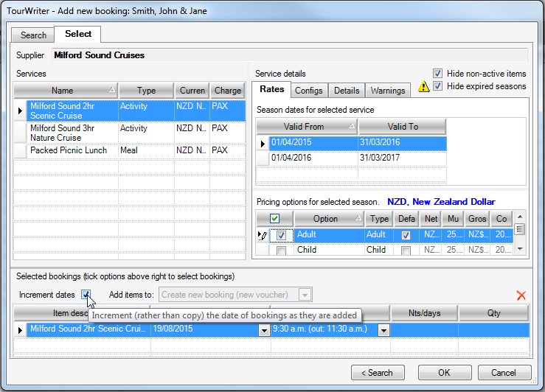545x392 pixels.
Task: Tick the Child pricing option checkbox
Action: (x=281, y=251)
